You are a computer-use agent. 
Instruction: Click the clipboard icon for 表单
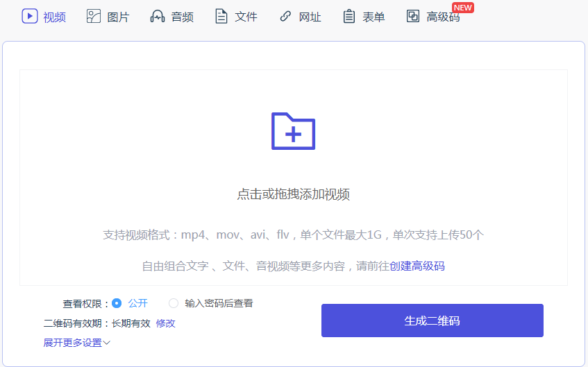click(349, 16)
